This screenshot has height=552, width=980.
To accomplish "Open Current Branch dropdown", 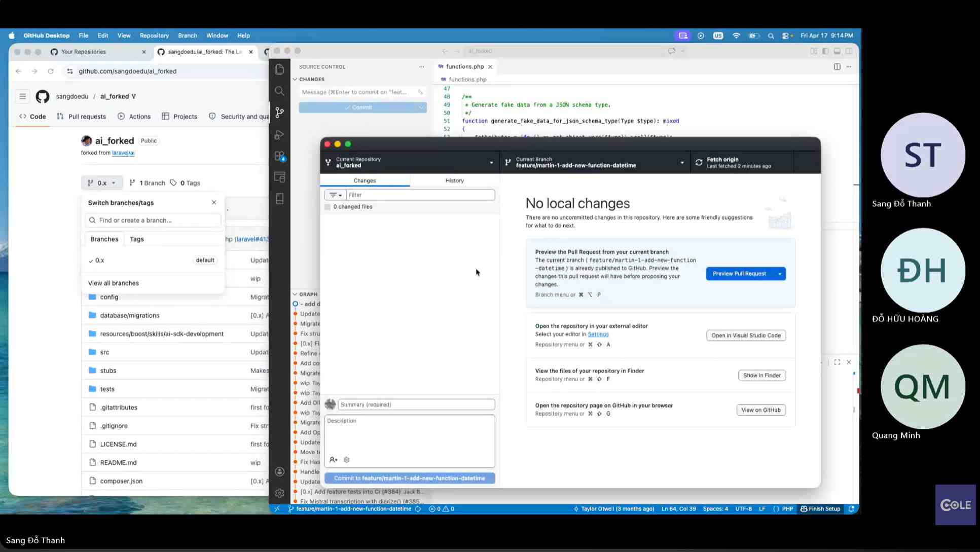I will pos(595,162).
